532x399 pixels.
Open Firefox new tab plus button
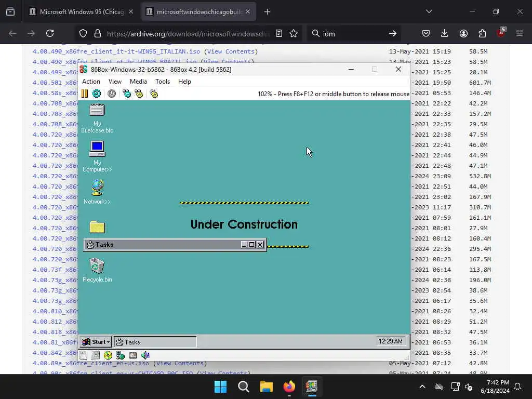tap(268, 12)
